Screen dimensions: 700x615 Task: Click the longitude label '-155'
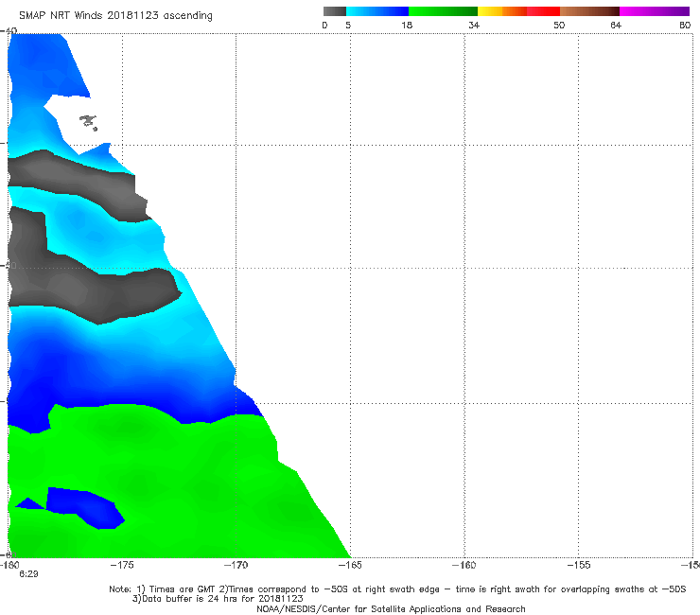click(x=579, y=565)
